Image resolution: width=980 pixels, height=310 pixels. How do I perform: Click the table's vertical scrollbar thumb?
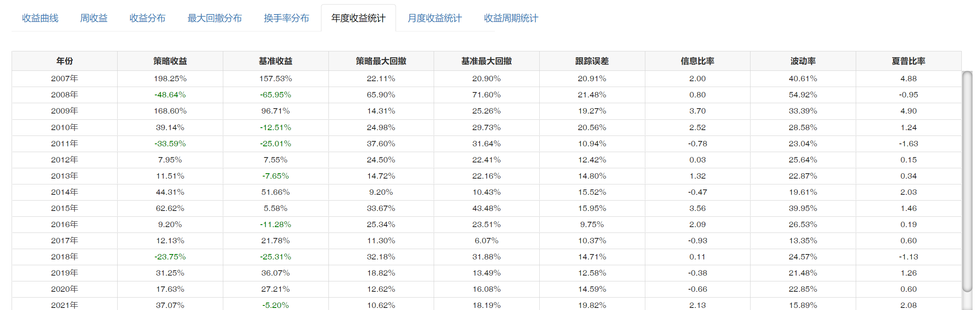[x=967, y=182]
